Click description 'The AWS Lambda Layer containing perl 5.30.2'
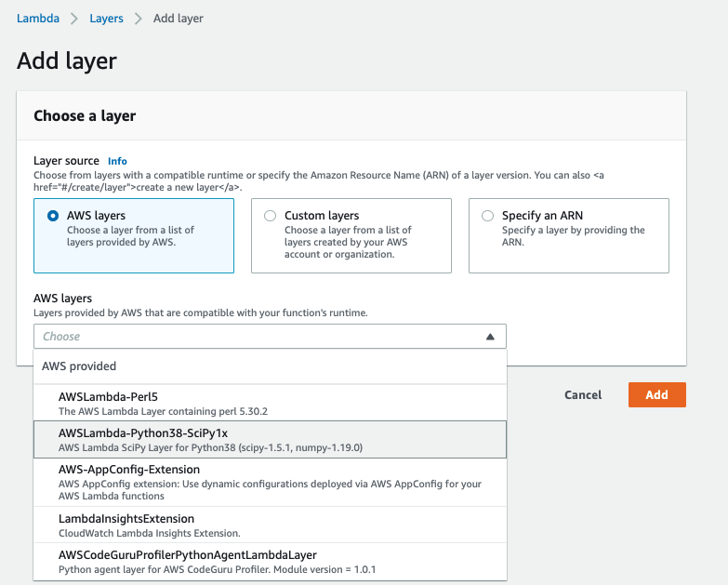728x585 pixels. [x=163, y=411]
